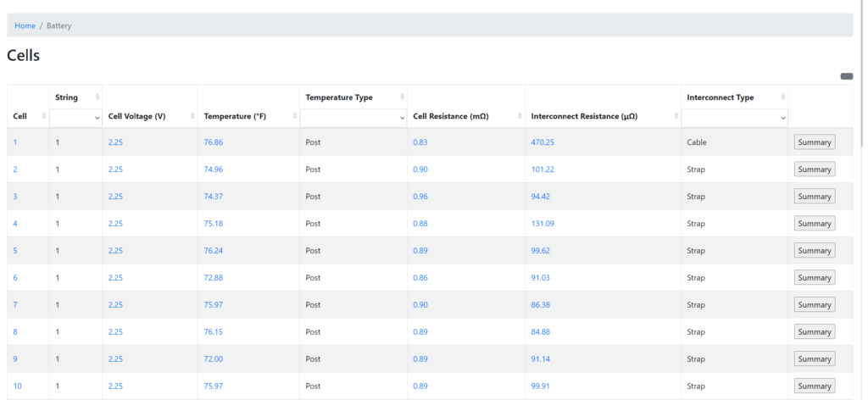Click temperature value 72.00

(x=213, y=359)
